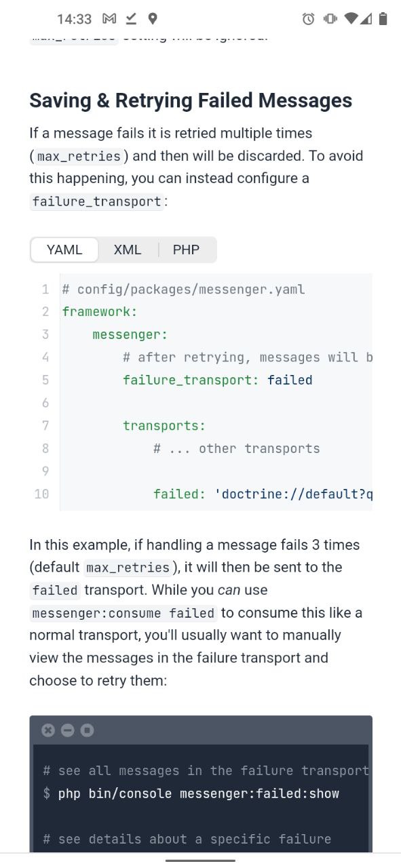401x868 pixels.
Task: Tap the Wi-Fi signal status icon
Action: point(351,19)
